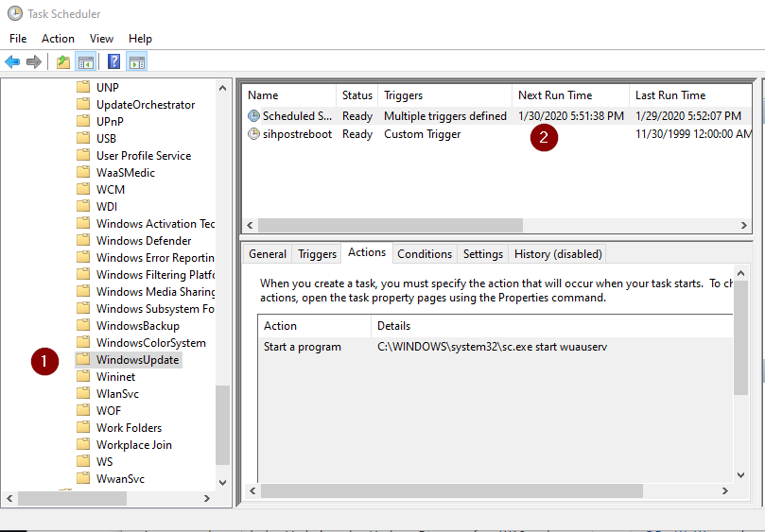Toggle the Show/Hide Action Pane icon
The width and height of the screenshot is (765, 532).
tap(137, 62)
